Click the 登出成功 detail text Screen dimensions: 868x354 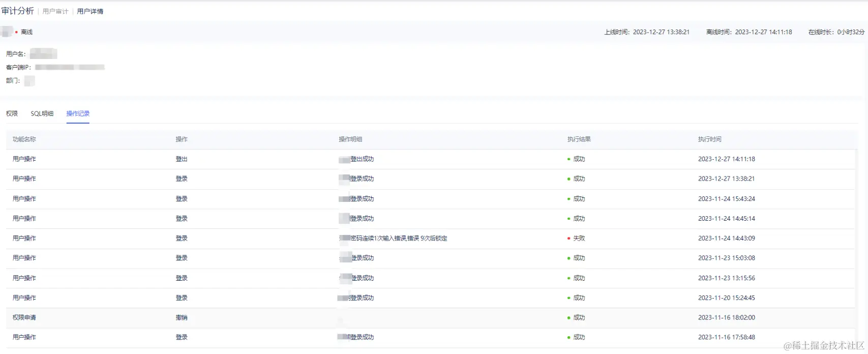362,159
